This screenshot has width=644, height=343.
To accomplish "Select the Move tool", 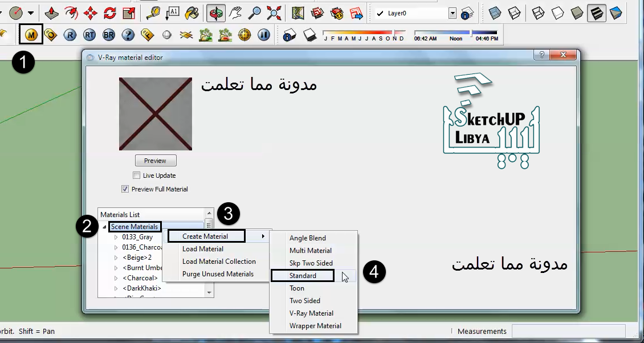I will click(91, 13).
